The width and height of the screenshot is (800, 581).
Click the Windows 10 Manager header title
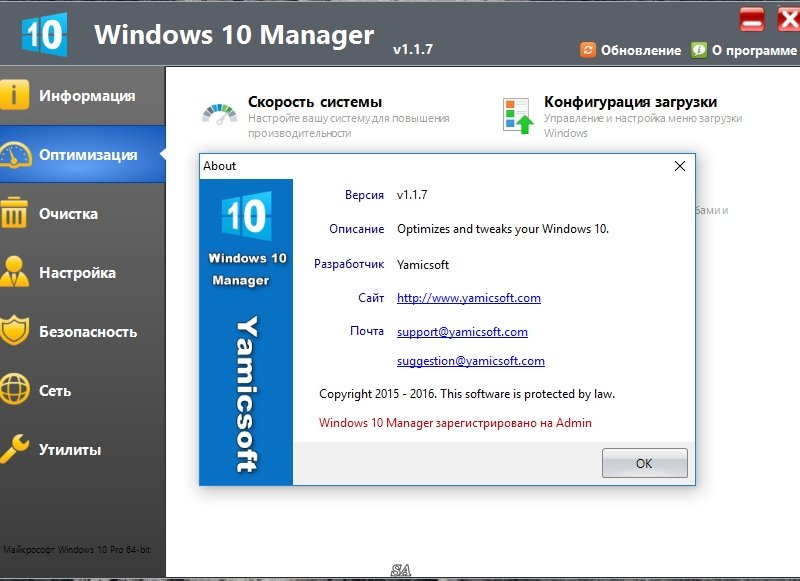click(234, 35)
